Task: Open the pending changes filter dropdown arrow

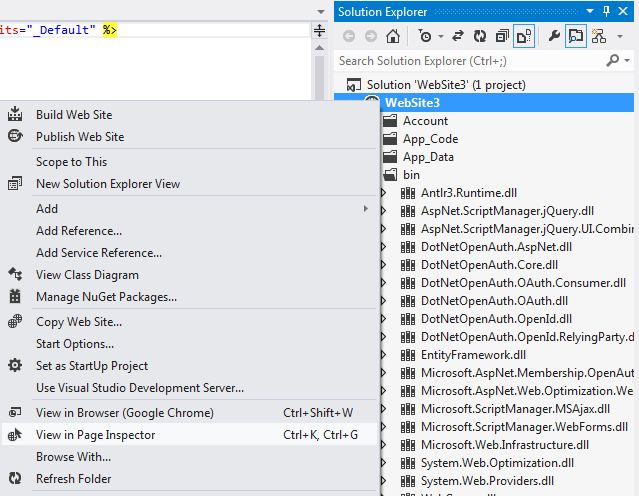Action: click(441, 37)
